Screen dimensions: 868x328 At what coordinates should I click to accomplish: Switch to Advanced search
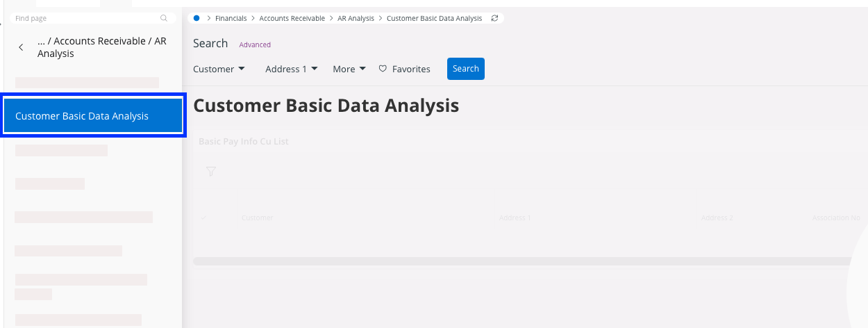point(255,44)
